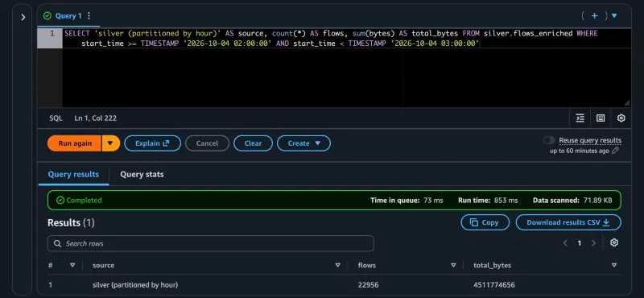
Task: Open the query tabs dropdown arrow
Action: [614, 16]
